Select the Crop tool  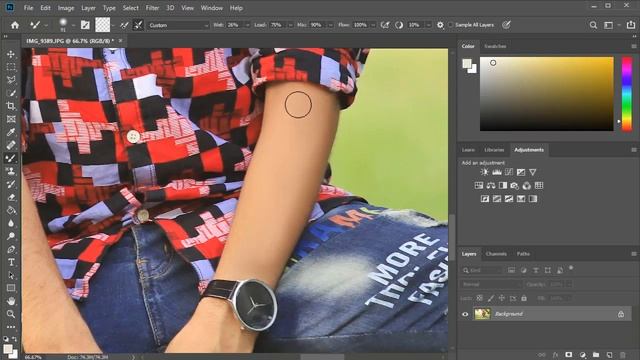click(x=11, y=106)
